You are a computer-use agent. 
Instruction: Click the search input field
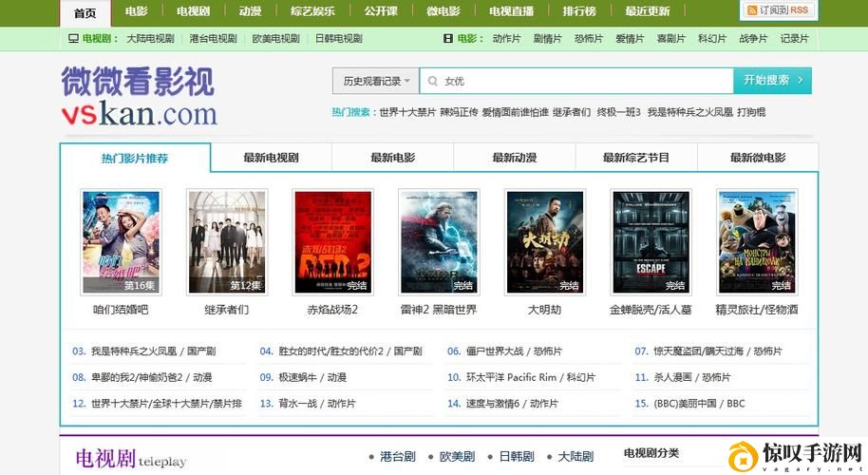576,81
